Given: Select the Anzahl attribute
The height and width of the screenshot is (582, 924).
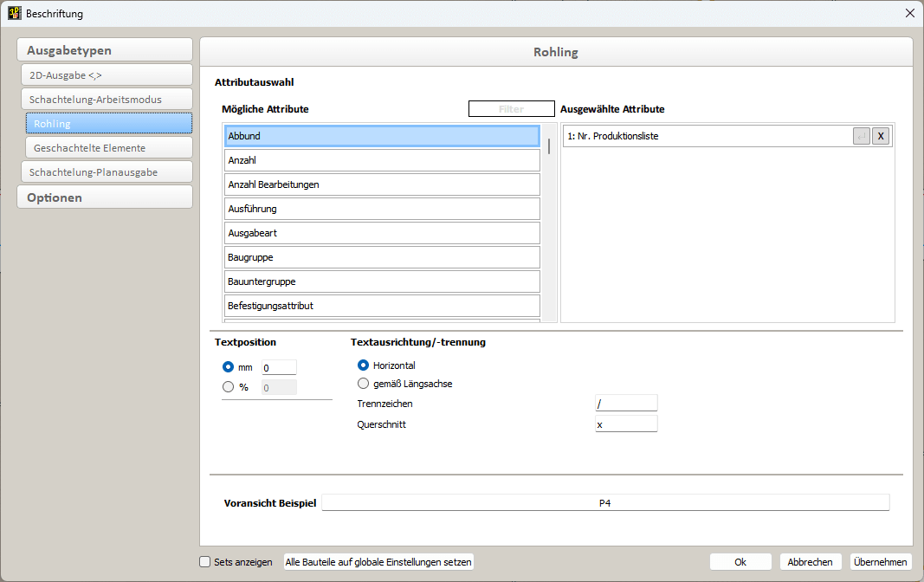Looking at the screenshot, I should (x=382, y=160).
